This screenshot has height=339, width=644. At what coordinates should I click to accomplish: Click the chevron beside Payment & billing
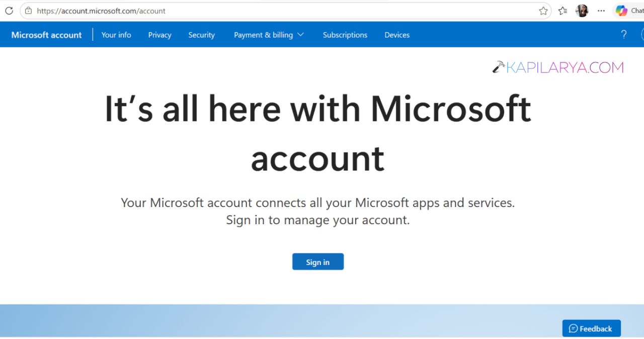click(x=300, y=35)
